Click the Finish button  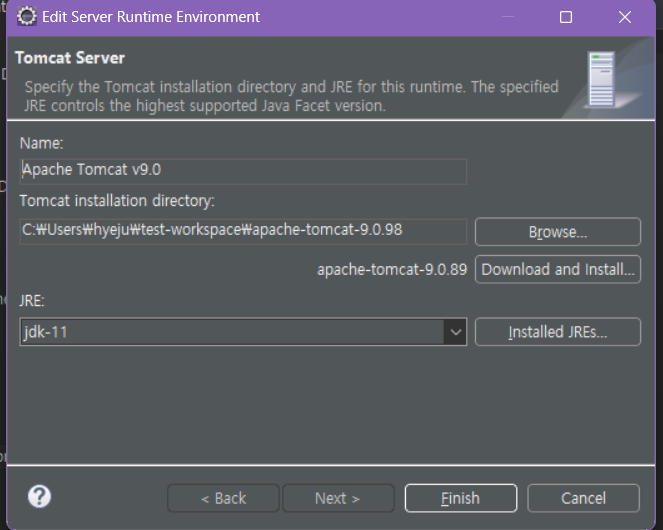[x=460, y=498]
